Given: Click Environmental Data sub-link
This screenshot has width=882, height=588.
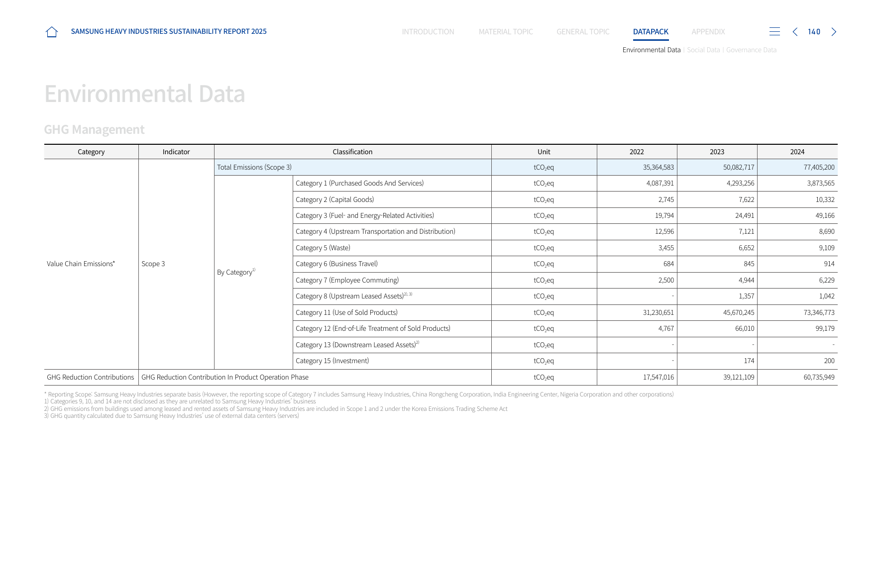Looking at the screenshot, I should click(651, 50).
